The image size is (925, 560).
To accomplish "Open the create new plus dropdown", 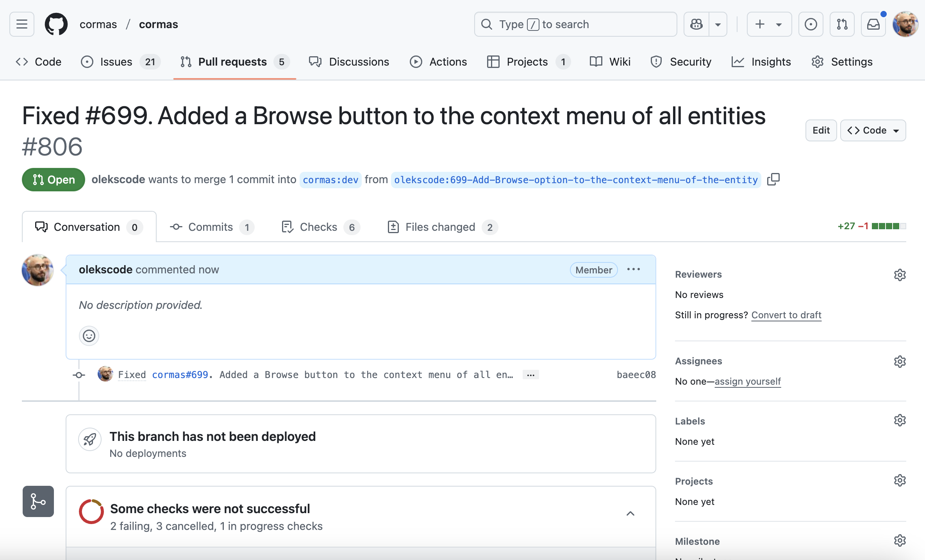I will tap(769, 24).
